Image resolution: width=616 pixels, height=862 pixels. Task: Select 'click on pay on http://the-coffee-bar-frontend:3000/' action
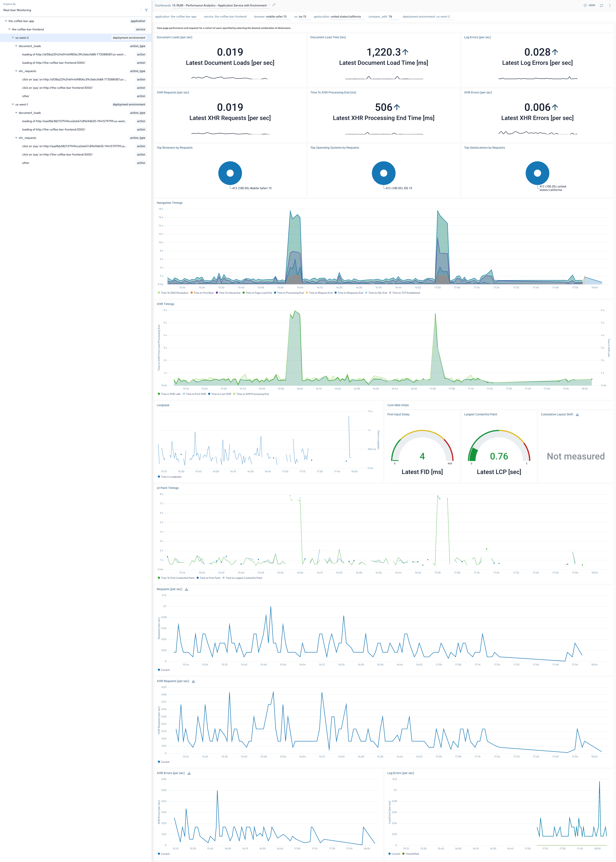(57, 88)
